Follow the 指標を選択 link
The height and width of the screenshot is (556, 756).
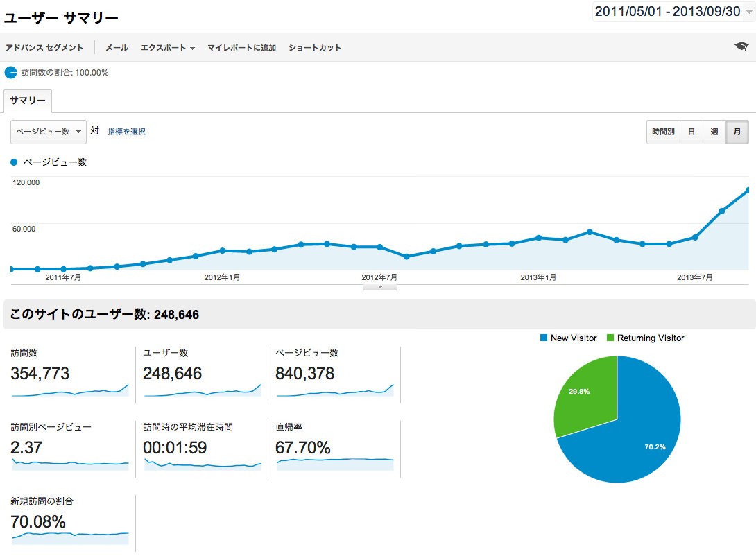click(126, 132)
